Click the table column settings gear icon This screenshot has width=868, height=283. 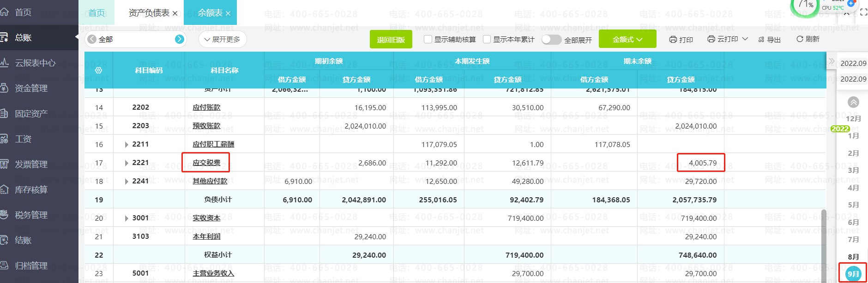pyautogui.click(x=98, y=71)
